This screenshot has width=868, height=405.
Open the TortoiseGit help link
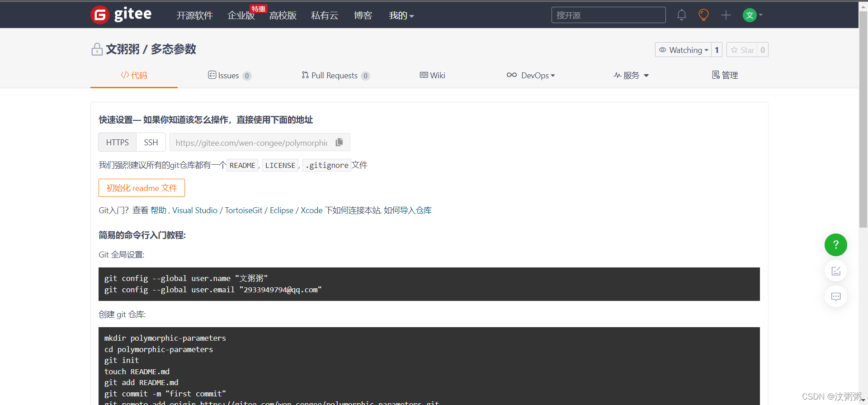244,210
